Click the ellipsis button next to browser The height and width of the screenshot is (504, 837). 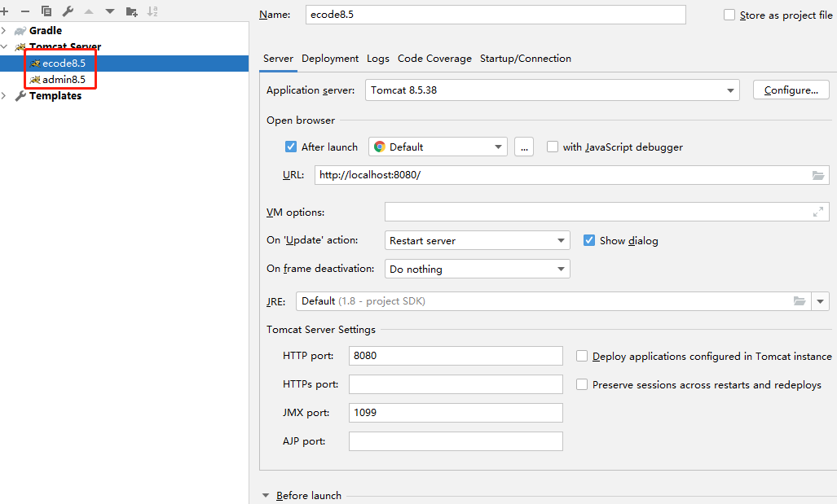pyautogui.click(x=524, y=147)
